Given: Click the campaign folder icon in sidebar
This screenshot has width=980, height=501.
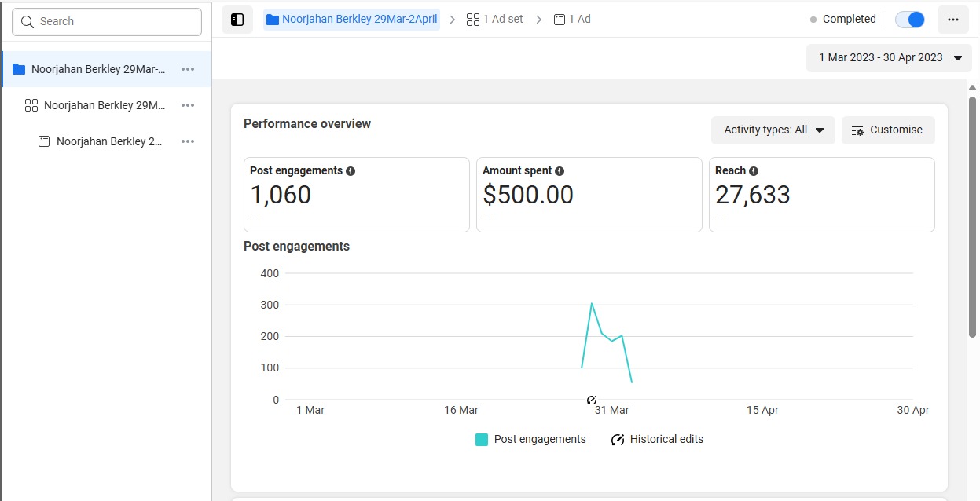Looking at the screenshot, I should [19, 69].
